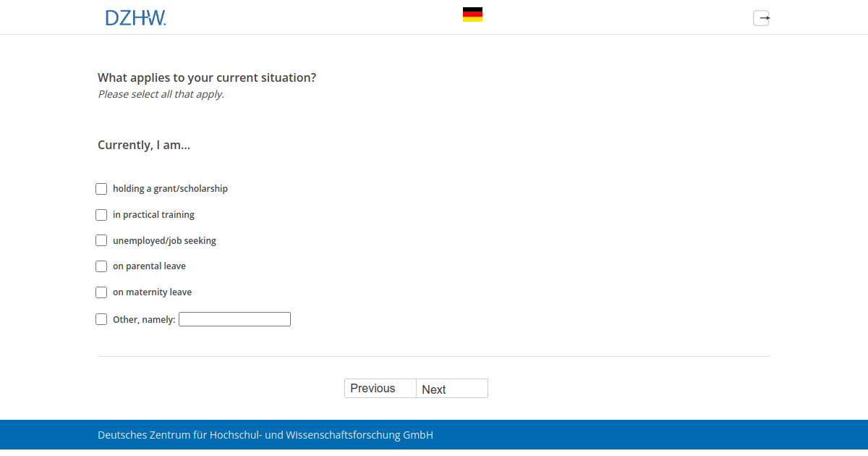
Task: Click the 'on parental leave' label text
Action: point(149,266)
